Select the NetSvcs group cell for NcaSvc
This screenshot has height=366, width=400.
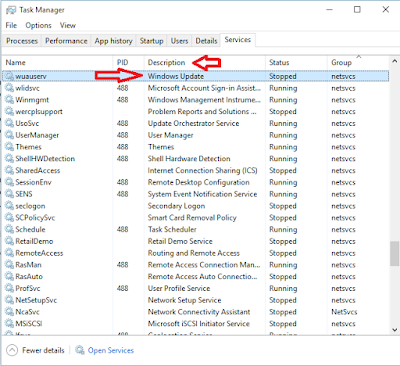(x=344, y=312)
